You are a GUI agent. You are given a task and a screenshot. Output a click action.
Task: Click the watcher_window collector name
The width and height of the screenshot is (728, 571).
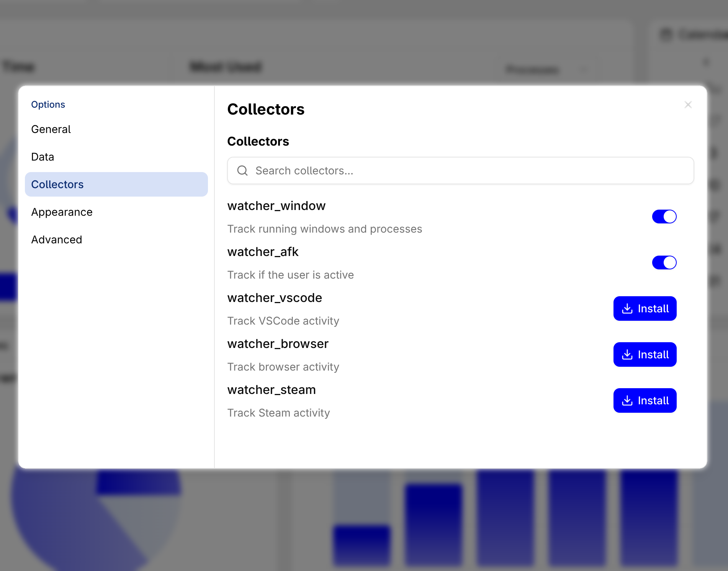(x=276, y=206)
